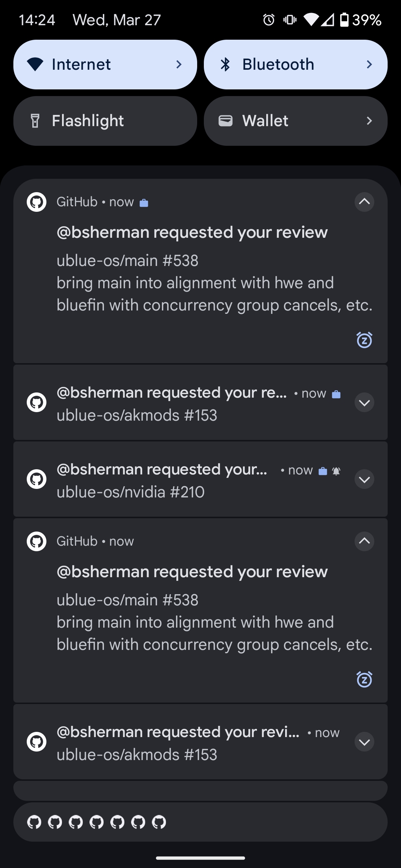The height and width of the screenshot is (868, 401).
Task: Select the Flashlight quick settings icon
Action: point(35,121)
